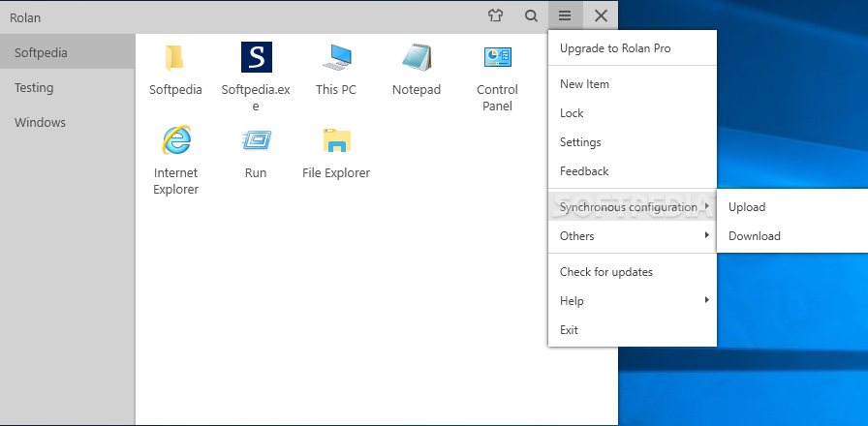Choose Upgrade to Rolan Pro

(633, 48)
